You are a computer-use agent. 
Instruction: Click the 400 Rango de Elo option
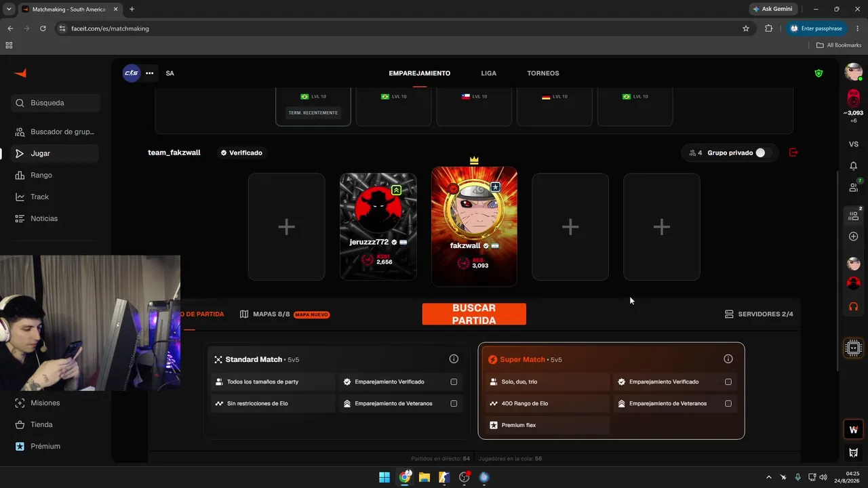point(547,403)
